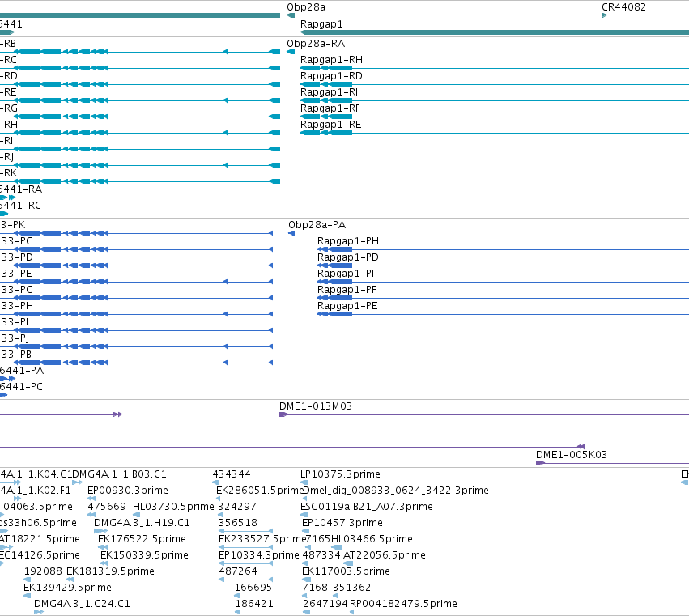Open the 475669 EST label
689x616 pixels.
click(107, 507)
